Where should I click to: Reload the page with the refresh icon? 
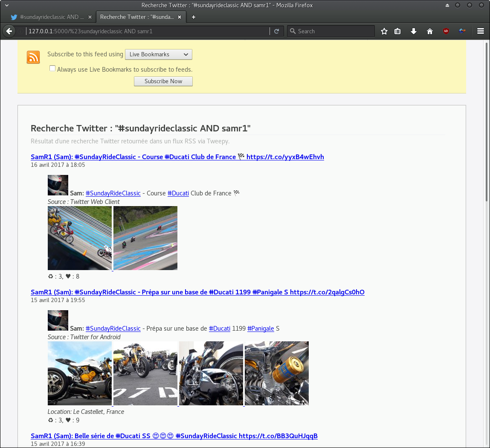point(277,31)
